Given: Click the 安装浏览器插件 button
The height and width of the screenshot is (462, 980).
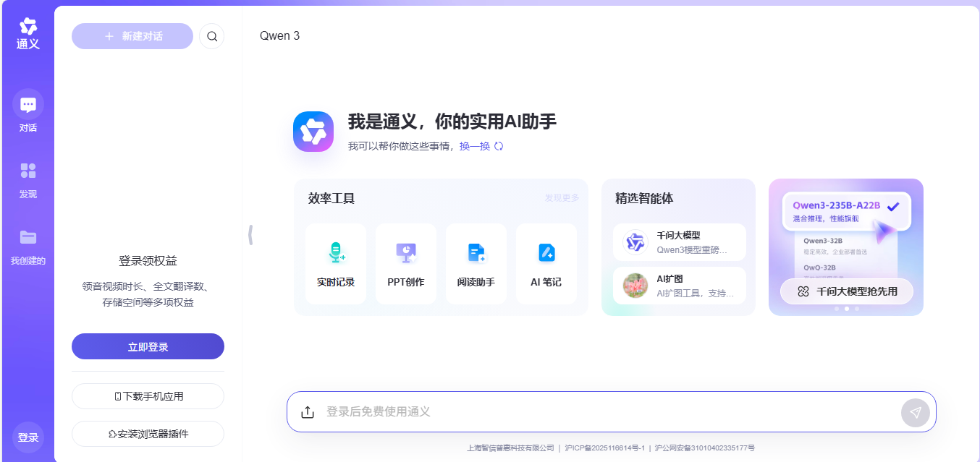Looking at the screenshot, I should [148, 434].
